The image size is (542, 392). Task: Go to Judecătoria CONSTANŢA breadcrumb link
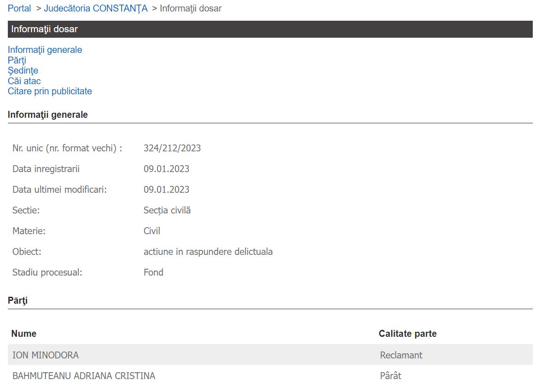click(x=96, y=8)
